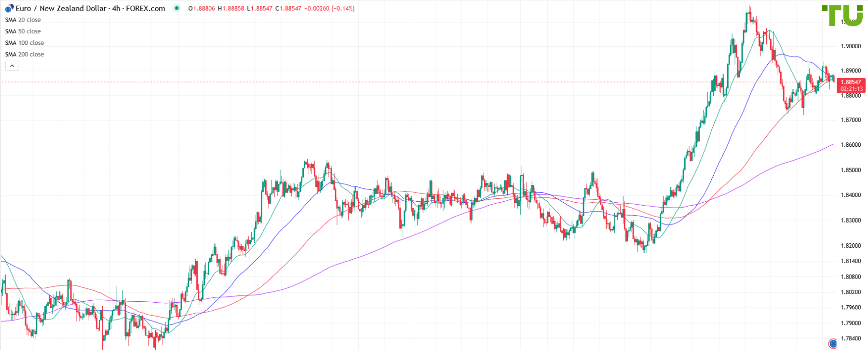Click the 1.81400 price axis label
The height and width of the screenshot is (350, 868).
pos(851,261)
